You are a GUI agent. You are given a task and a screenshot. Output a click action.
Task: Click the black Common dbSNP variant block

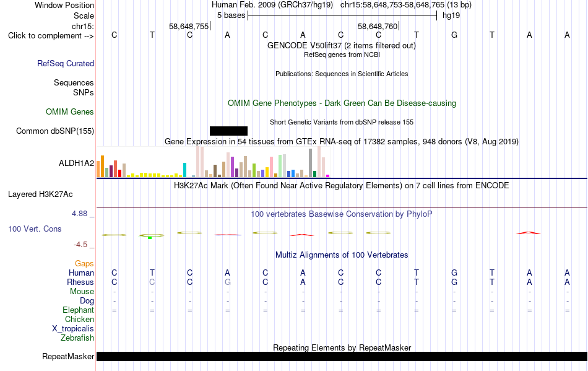[x=228, y=131]
